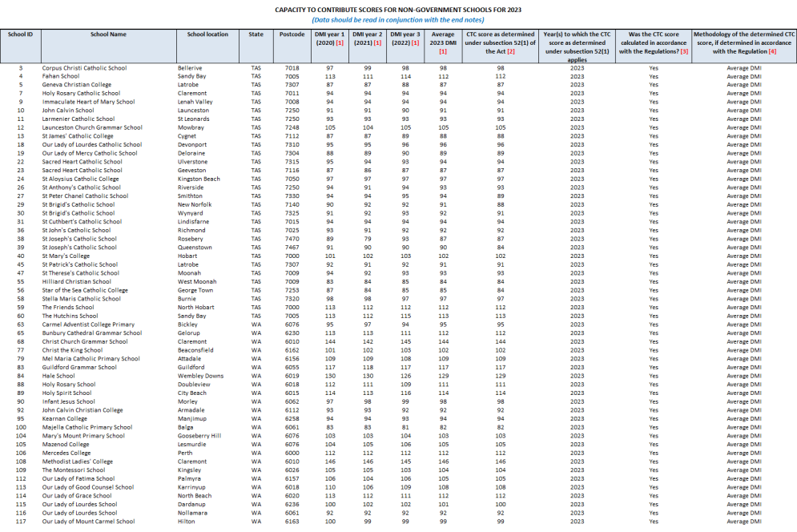Select Geneva Christian College cell

[76, 85]
